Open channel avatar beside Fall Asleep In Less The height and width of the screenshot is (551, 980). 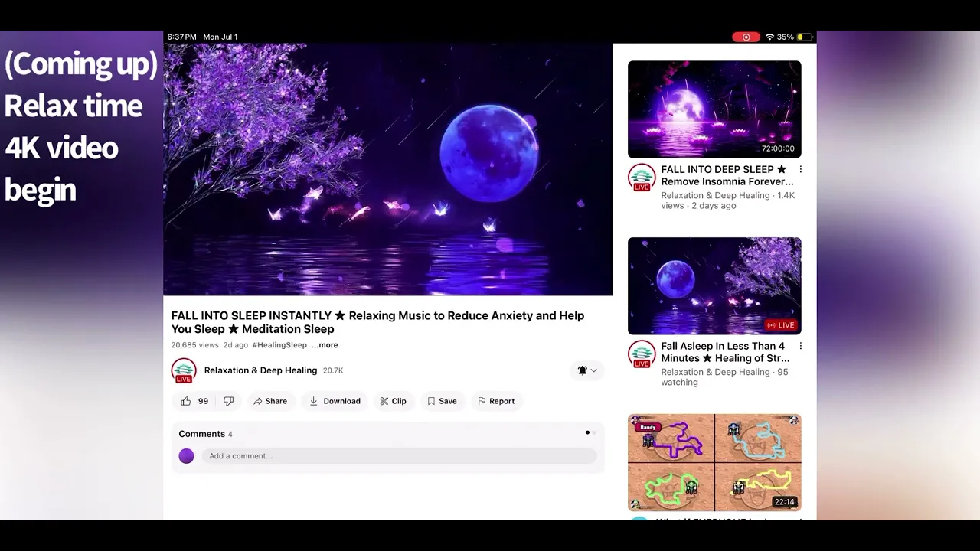pyautogui.click(x=642, y=354)
